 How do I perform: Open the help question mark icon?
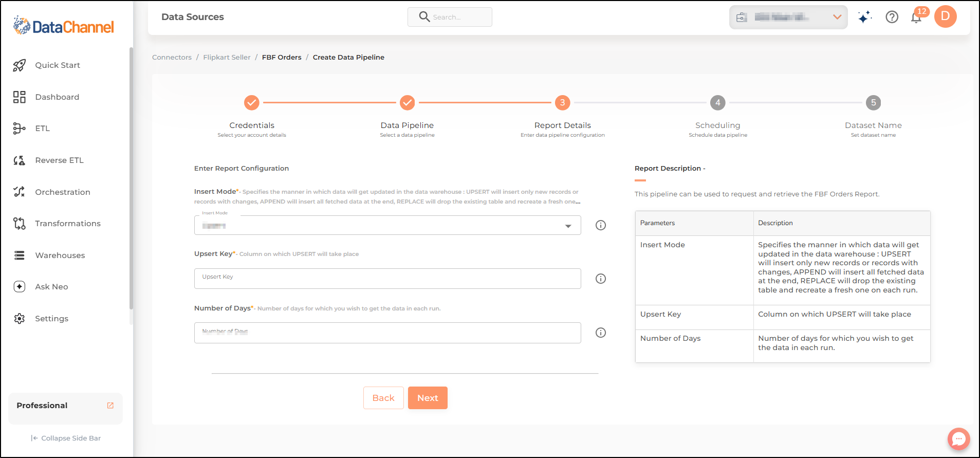[892, 17]
